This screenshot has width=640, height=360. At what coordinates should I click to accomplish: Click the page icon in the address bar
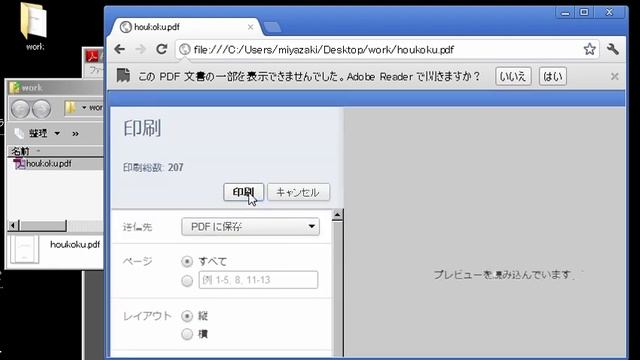pos(185,49)
